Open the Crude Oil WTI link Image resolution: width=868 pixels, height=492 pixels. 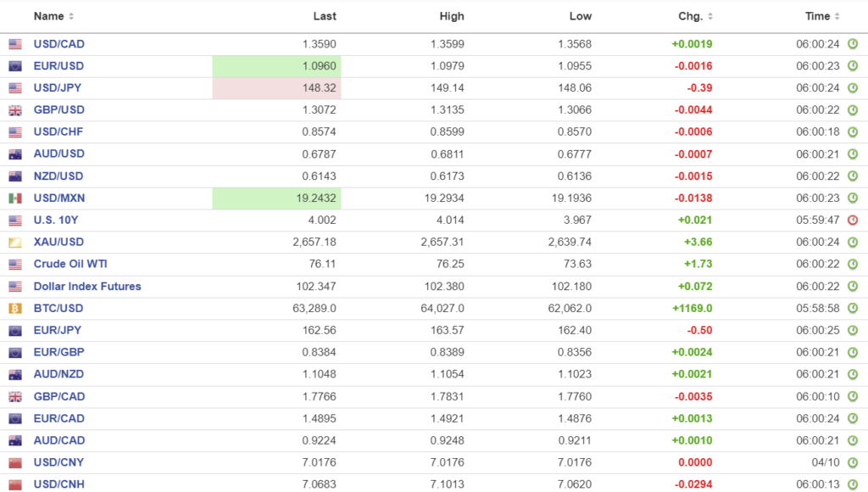coord(70,265)
